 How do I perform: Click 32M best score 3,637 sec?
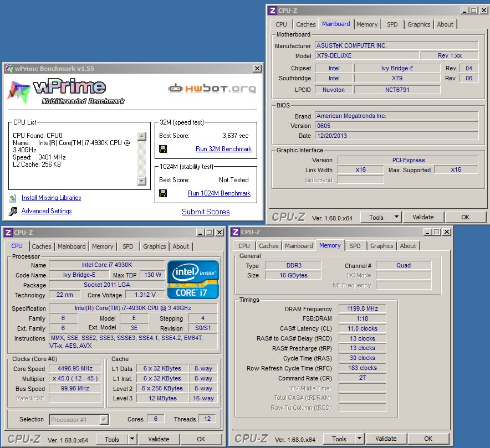click(x=236, y=136)
